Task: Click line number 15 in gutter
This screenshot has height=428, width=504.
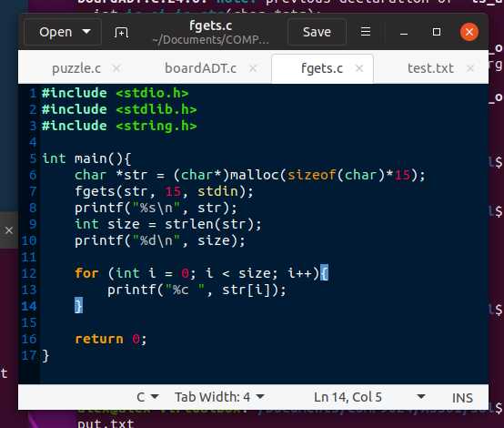Action: tap(29, 322)
